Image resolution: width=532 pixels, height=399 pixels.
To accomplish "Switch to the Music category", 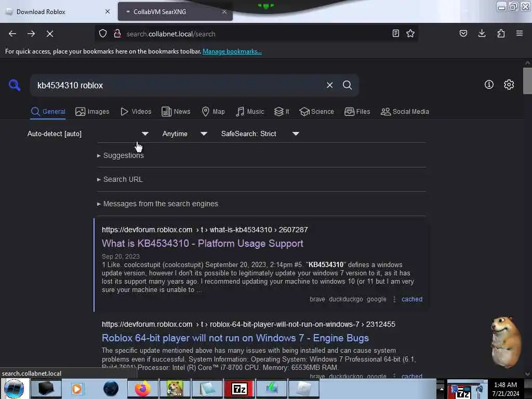I will (250, 112).
